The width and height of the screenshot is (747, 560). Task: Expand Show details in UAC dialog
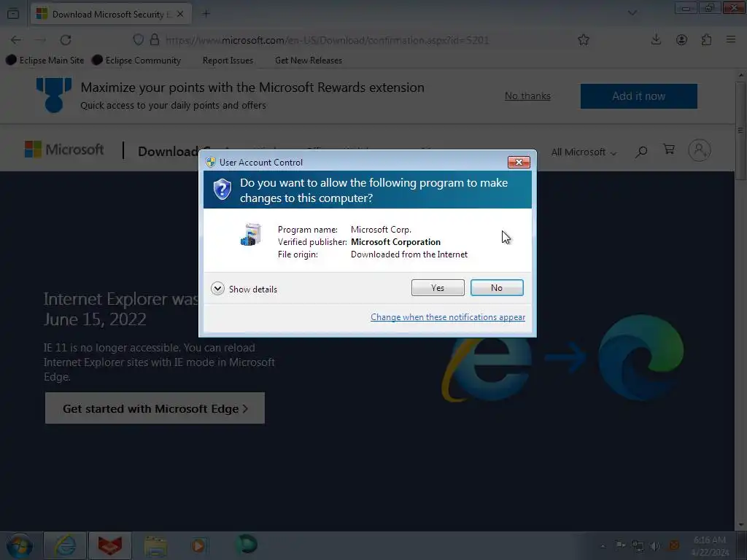[x=244, y=289]
